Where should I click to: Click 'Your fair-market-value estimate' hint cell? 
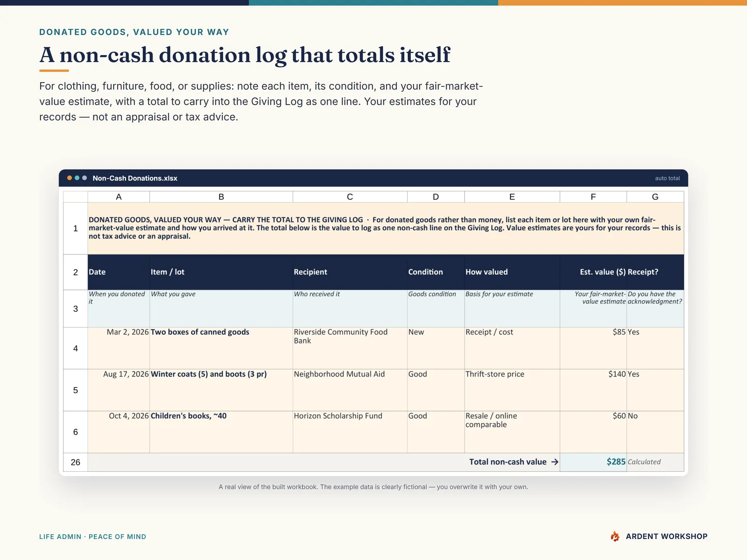[593, 308]
